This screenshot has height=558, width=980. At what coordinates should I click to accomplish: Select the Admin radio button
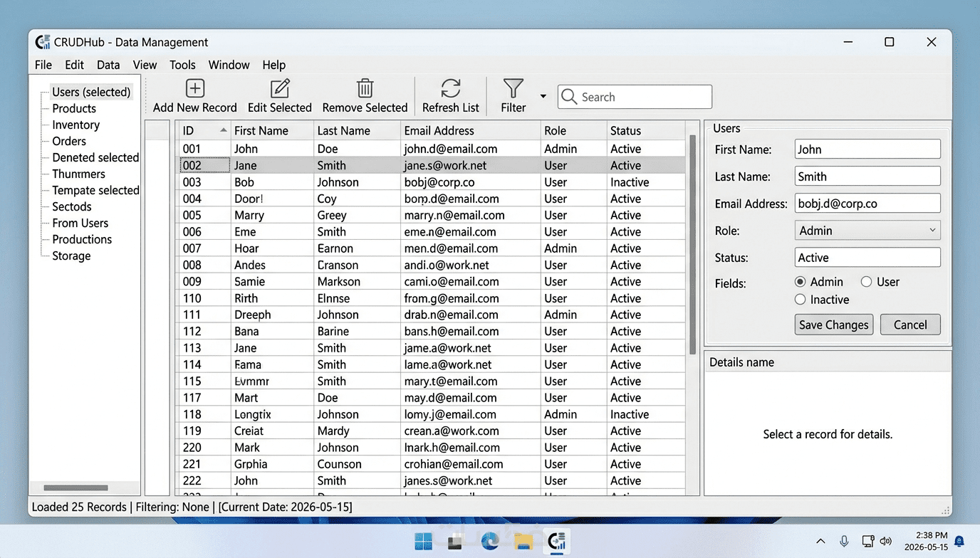click(x=801, y=282)
